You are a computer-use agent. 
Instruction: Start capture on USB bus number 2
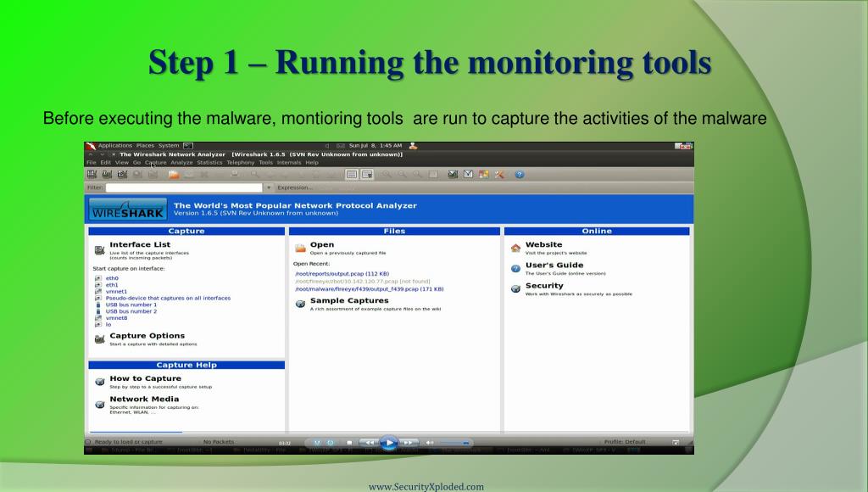pyautogui.click(x=131, y=311)
